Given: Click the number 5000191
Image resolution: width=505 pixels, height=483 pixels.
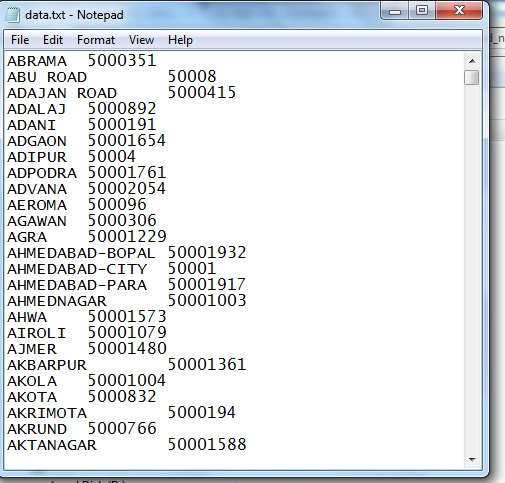Looking at the screenshot, I should pyautogui.click(x=122, y=125).
